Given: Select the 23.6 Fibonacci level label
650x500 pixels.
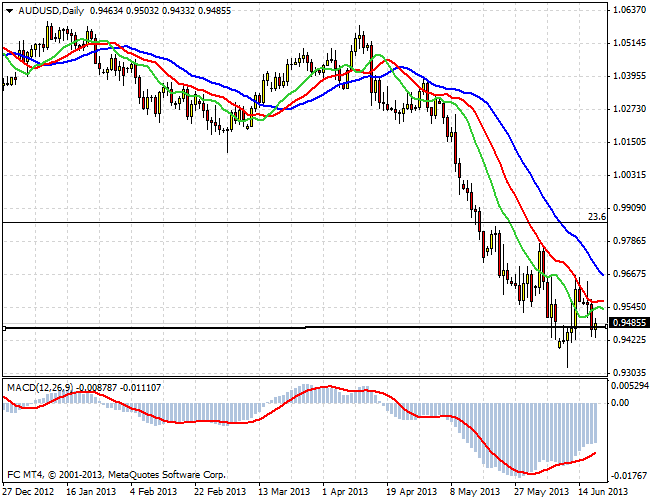Looking at the screenshot, I should point(597,217).
